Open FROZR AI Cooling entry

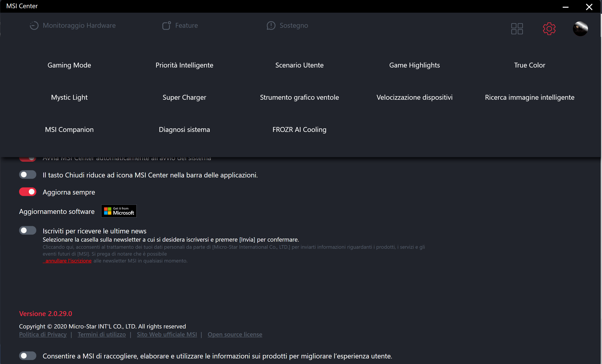tap(299, 130)
